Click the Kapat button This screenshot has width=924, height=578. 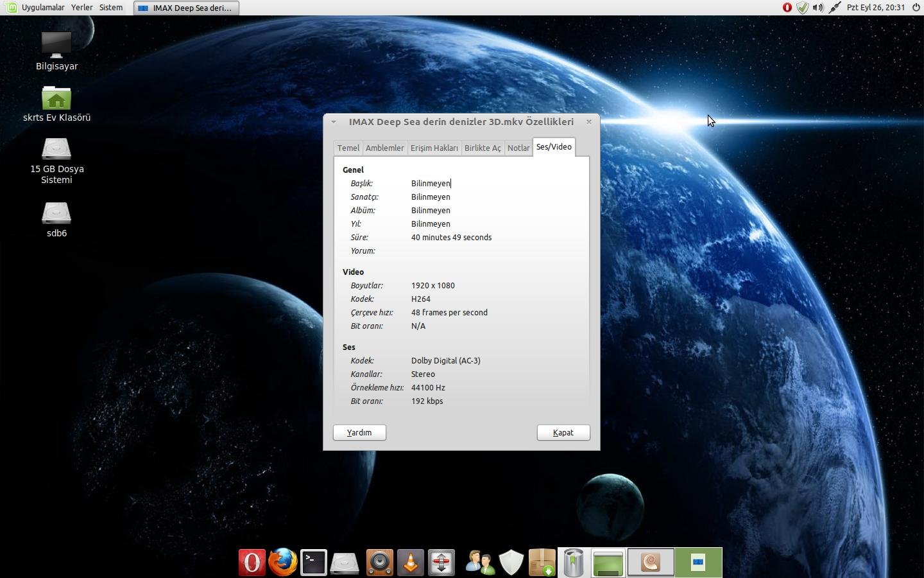(563, 433)
